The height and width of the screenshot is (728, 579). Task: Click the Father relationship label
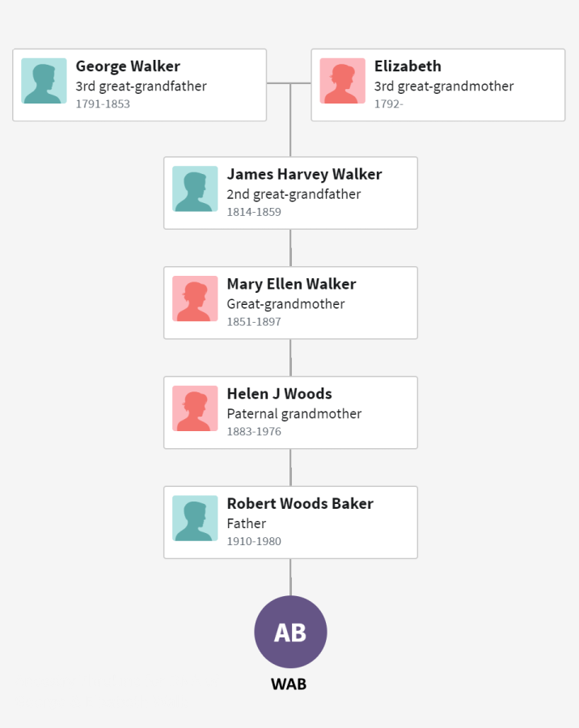246,523
